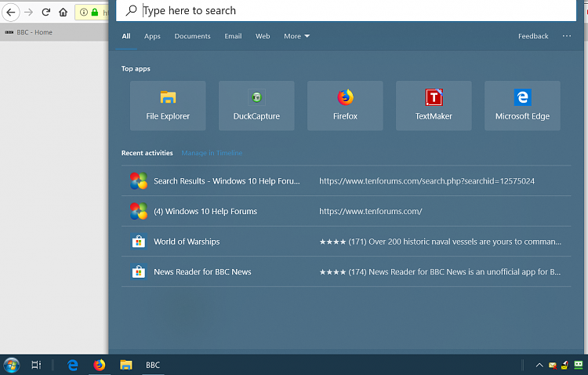The image size is (588, 375).
Task: Click the mail tray icon with red x
Action: pyautogui.click(x=553, y=365)
